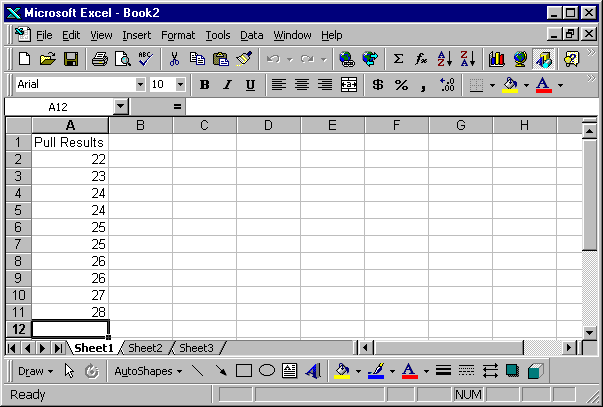Open the Chart Wizard
Screen dimensions: 603x407
tap(496, 59)
